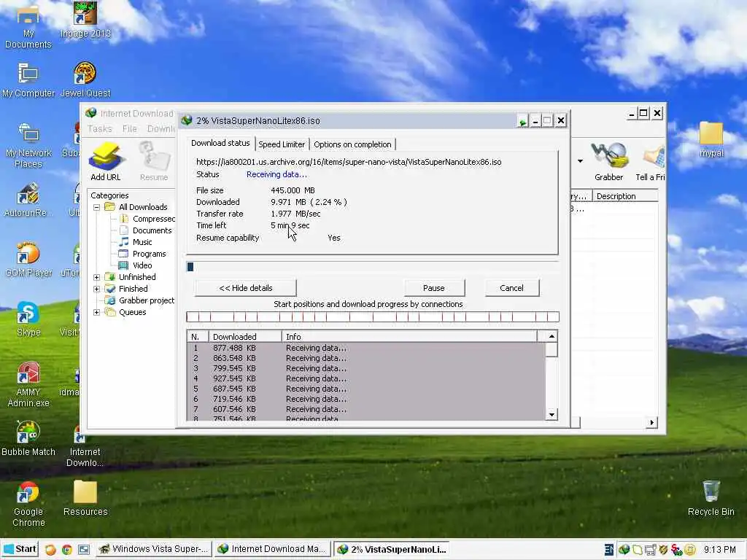Click the connections progress segment bar
The height and width of the screenshot is (560, 747).
373,316
